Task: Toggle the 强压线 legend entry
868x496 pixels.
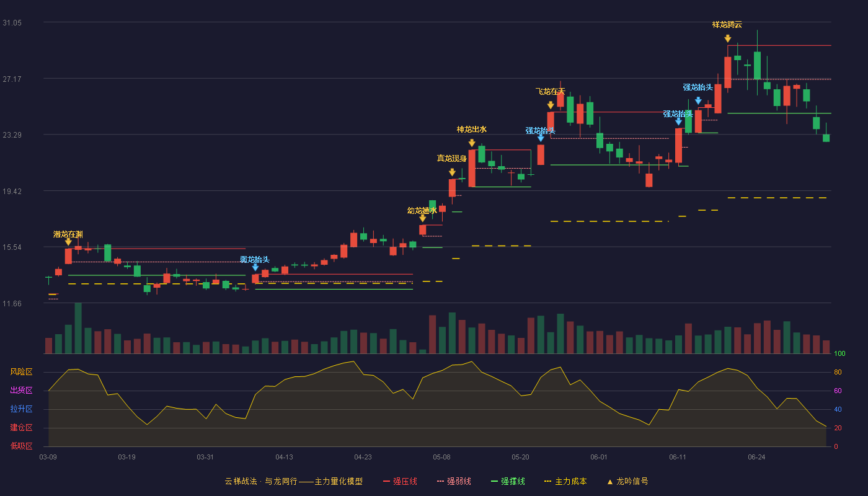Action: pyautogui.click(x=400, y=481)
